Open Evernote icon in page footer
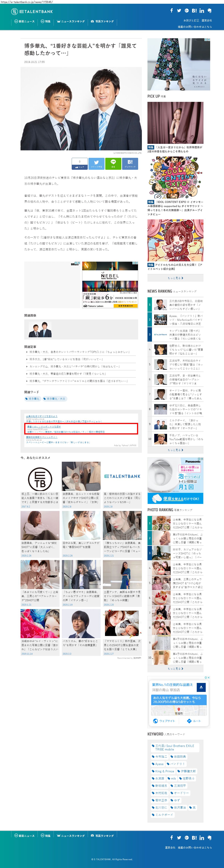The width and height of the screenshot is (224, 868). click(x=209, y=837)
